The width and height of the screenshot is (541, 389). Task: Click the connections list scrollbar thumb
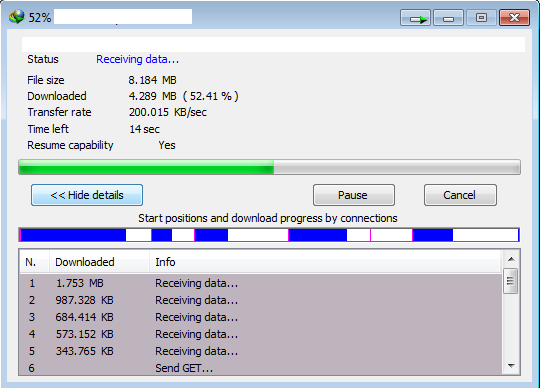click(511, 281)
